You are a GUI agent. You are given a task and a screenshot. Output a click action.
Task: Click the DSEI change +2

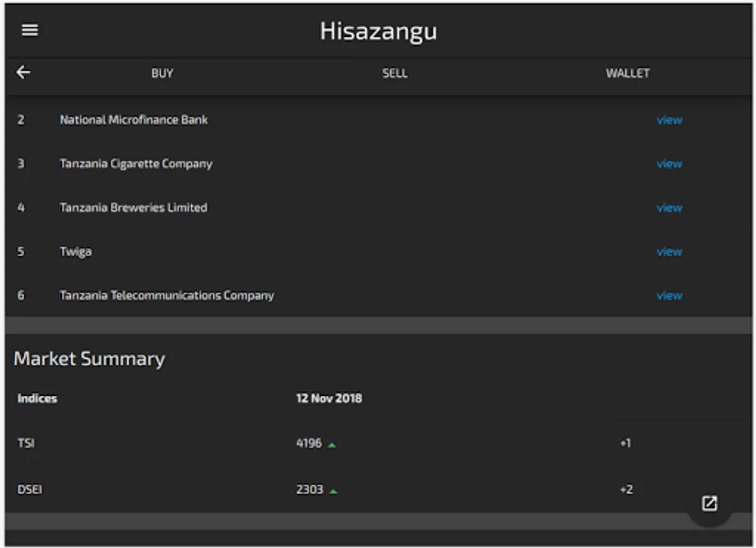(x=626, y=490)
